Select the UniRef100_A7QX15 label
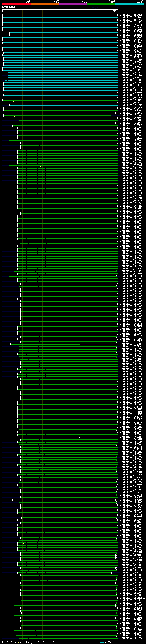This screenshot has height=644, width=146. (x=131, y=65)
